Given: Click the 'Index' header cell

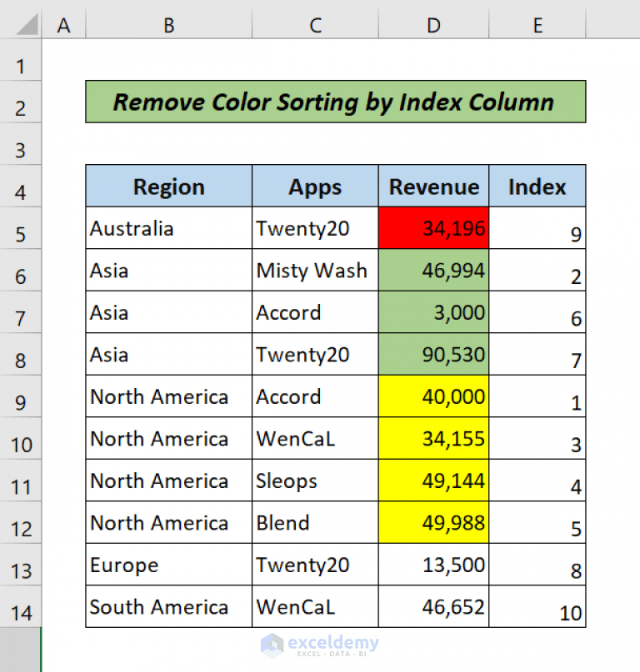Looking at the screenshot, I should 537,186.
